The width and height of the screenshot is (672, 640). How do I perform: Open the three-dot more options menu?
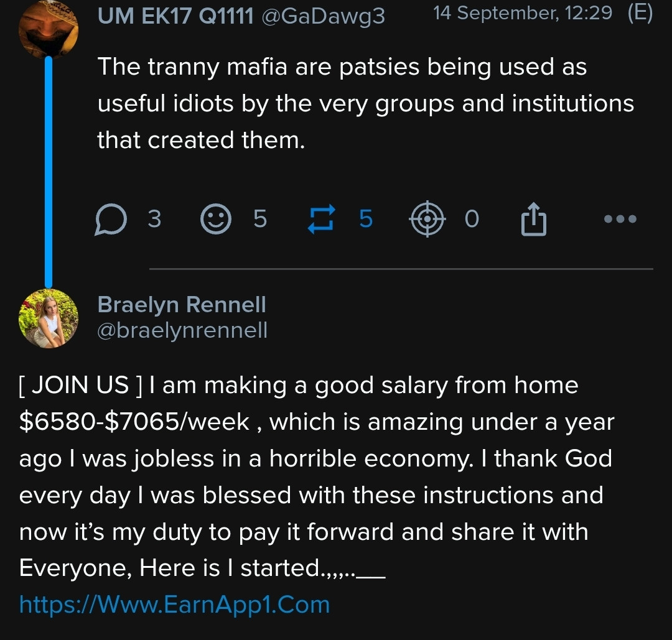click(x=620, y=220)
